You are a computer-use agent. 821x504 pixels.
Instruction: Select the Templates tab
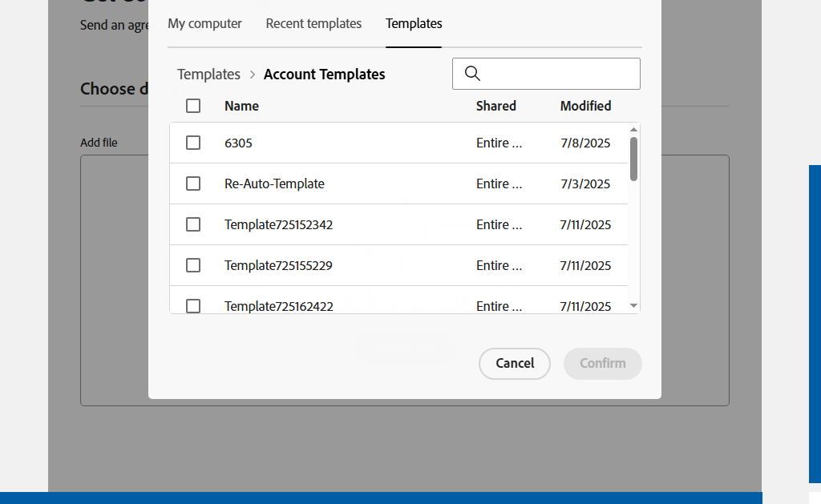click(414, 24)
